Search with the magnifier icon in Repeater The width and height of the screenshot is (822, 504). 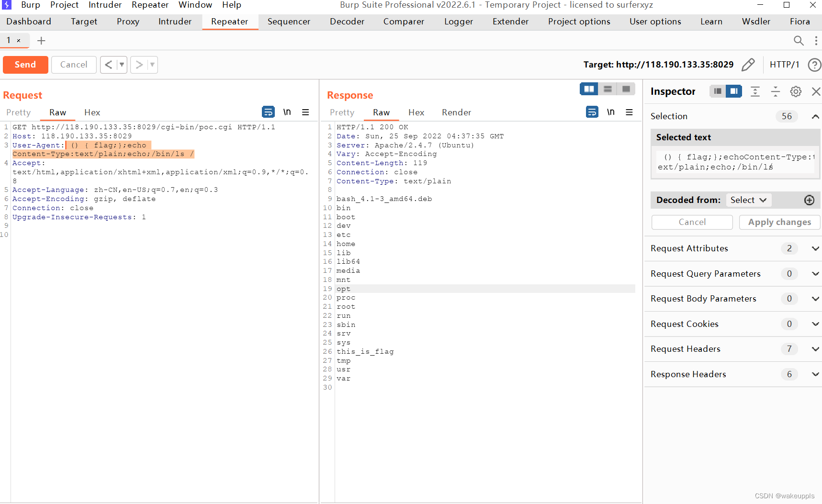(799, 41)
